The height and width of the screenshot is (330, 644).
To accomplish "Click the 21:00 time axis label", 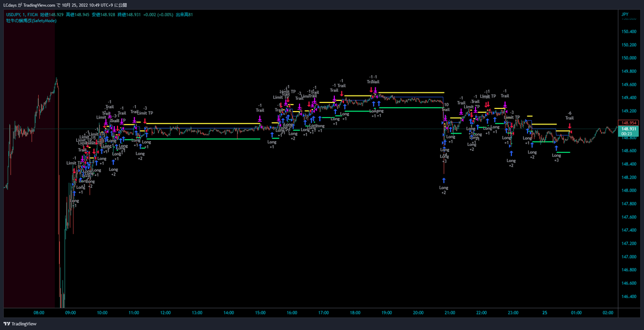I will (x=450, y=312).
